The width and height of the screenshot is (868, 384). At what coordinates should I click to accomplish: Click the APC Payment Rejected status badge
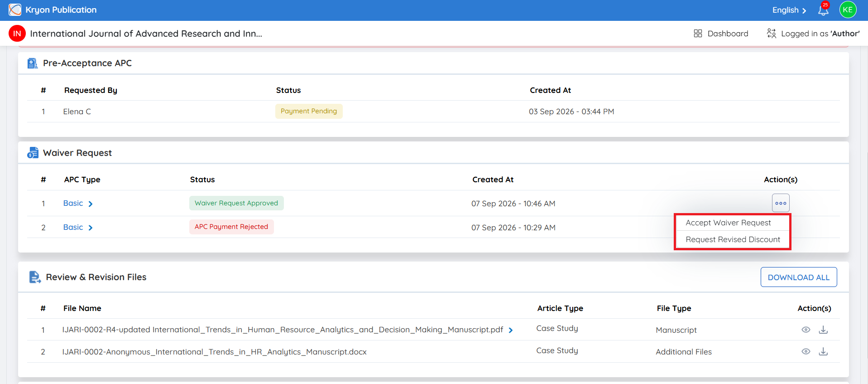coord(231,227)
